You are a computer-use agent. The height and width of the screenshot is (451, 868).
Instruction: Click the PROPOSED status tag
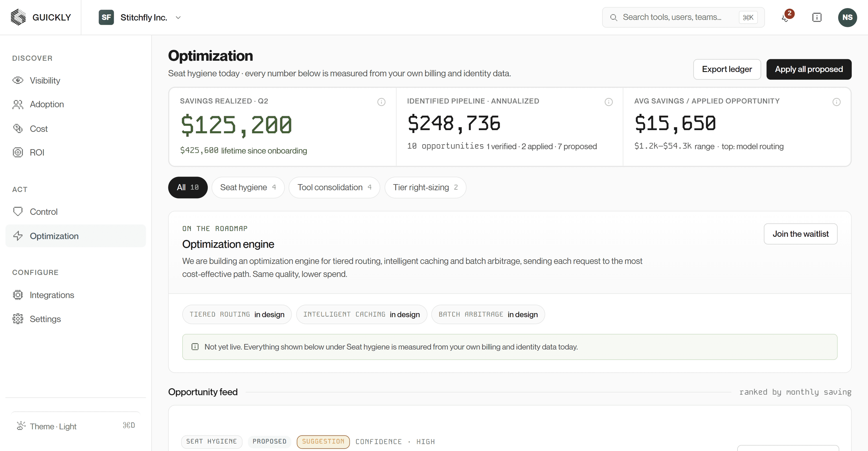(270, 441)
